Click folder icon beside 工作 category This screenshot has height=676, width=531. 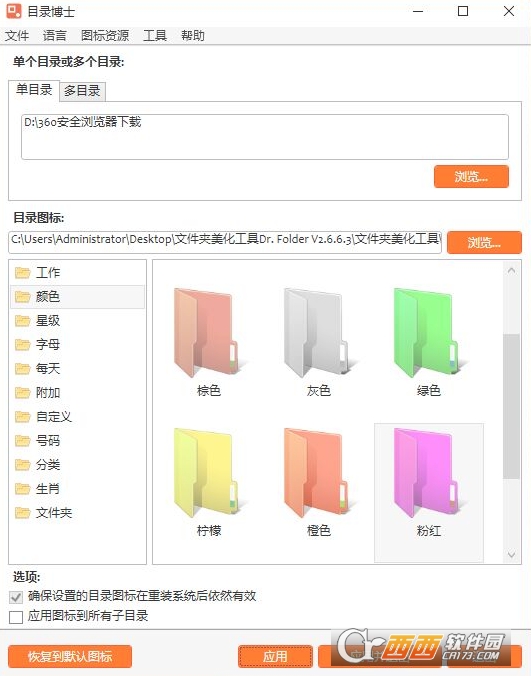[22, 273]
